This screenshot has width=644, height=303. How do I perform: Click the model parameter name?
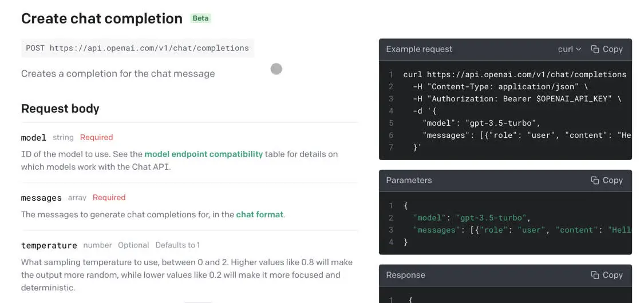[x=34, y=137]
